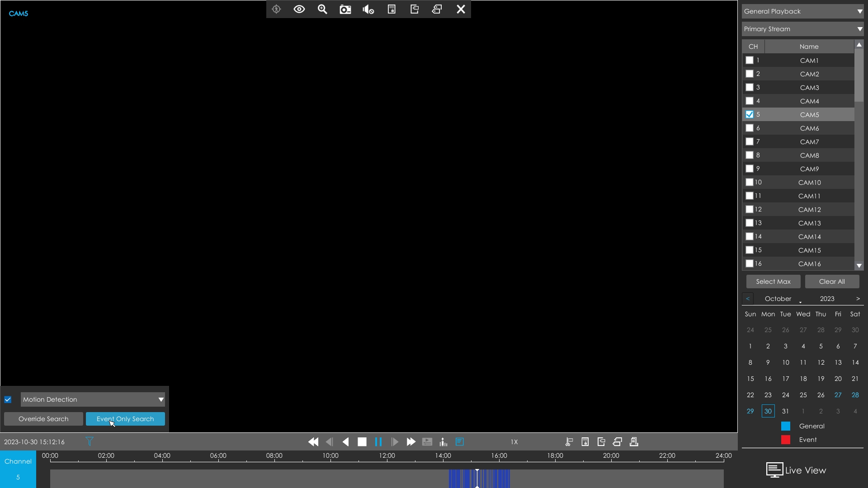Stop the playback
This screenshot has height=488, width=868.
(x=362, y=442)
